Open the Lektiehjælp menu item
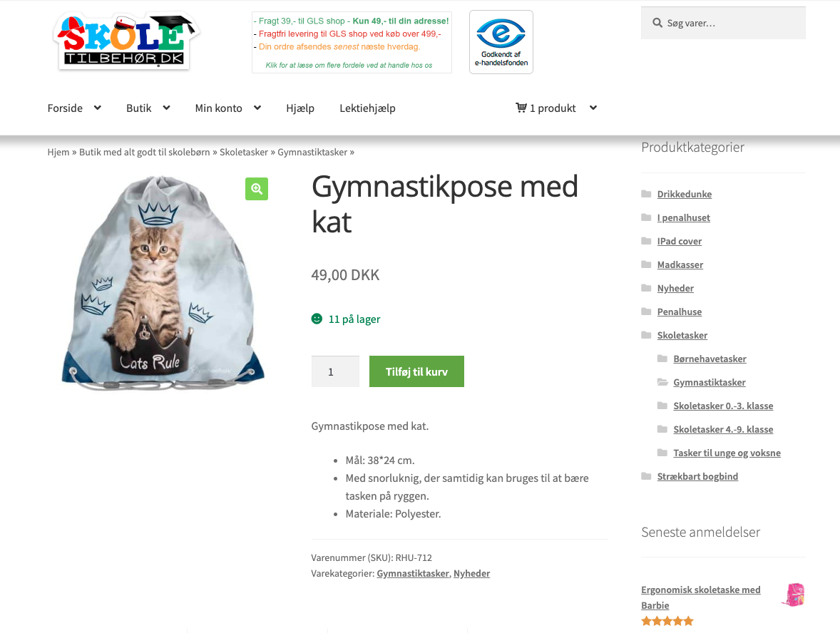 (x=367, y=108)
